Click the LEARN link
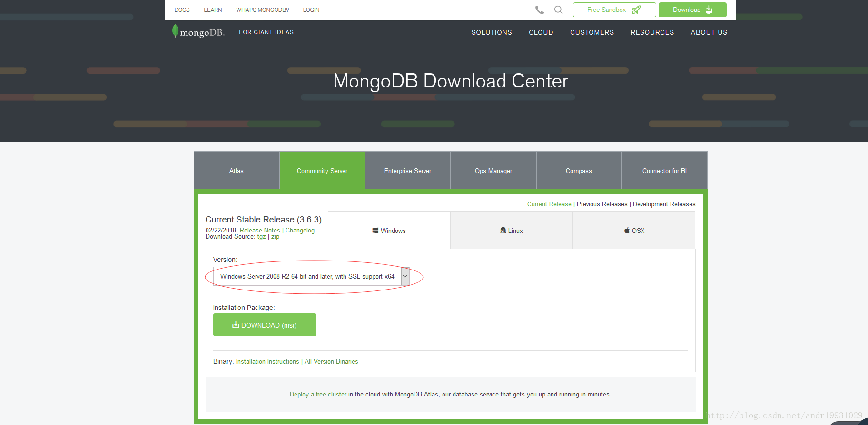The image size is (868, 425). (x=213, y=10)
